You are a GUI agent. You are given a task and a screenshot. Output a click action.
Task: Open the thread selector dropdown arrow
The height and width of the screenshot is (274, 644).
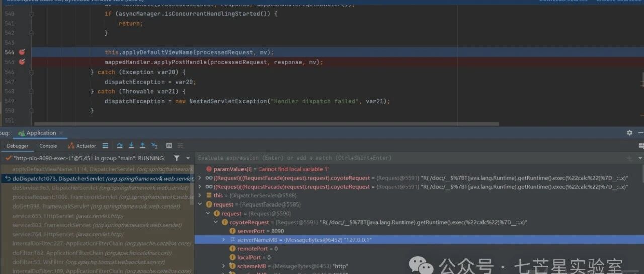point(188,158)
